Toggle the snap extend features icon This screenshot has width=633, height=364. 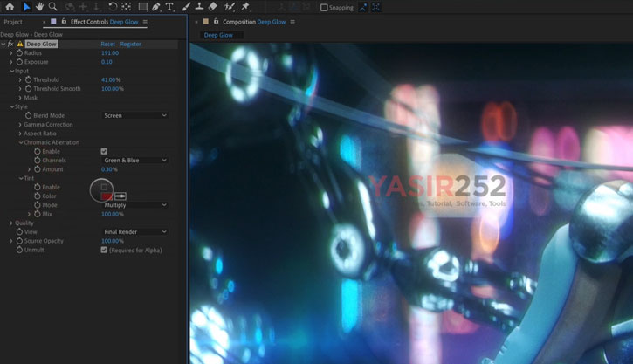pos(375,7)
